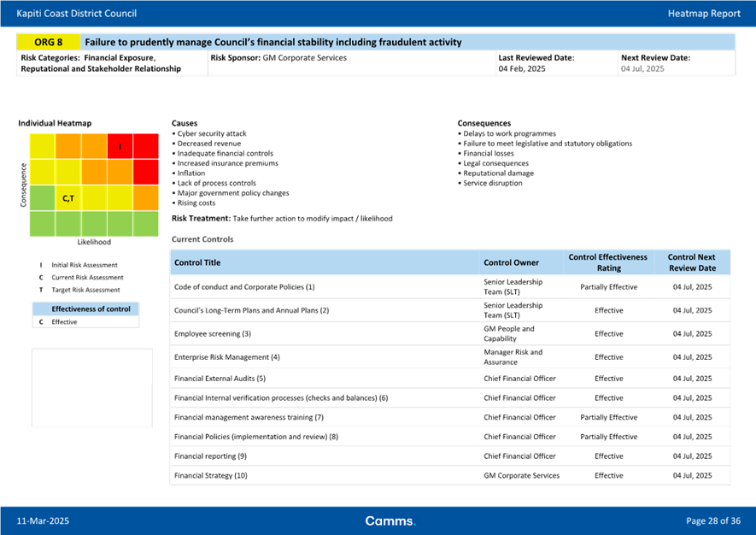
Task: Click the Consequences heading
Action: [484, 123]
